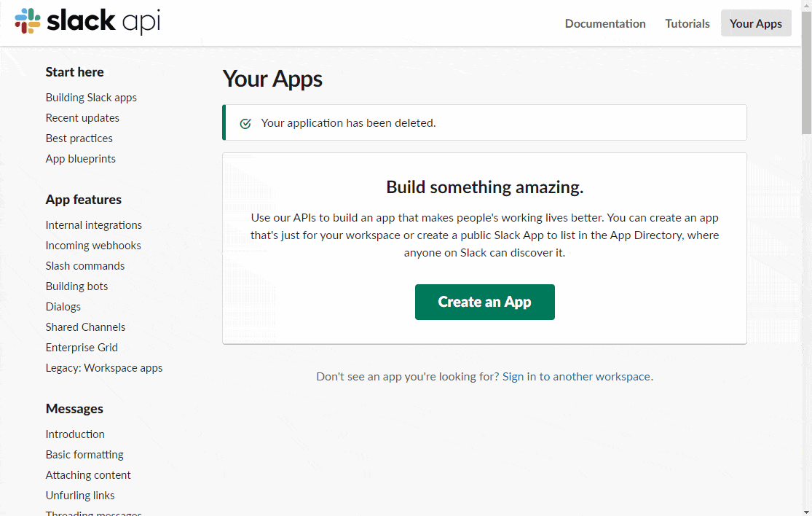Select the Your Apps tab
Screen dimensions: 812x516
[x=755, y=23]
